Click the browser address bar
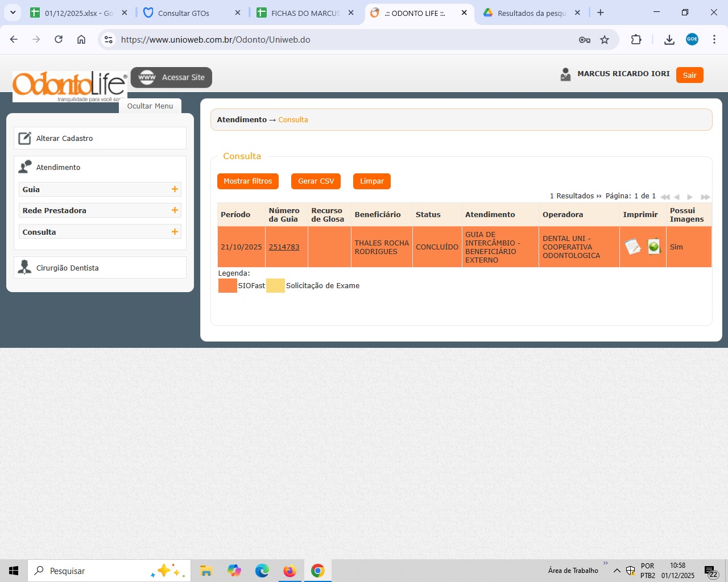 341,40
